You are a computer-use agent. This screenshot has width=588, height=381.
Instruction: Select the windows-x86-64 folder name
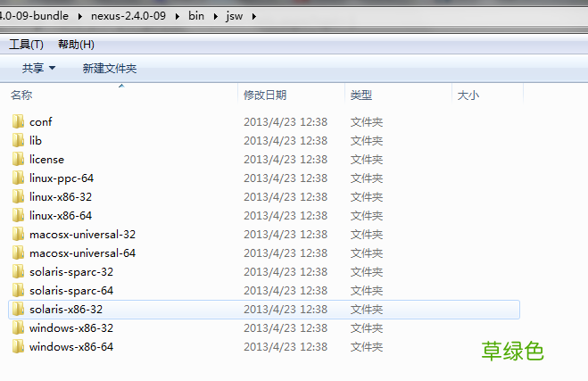point(71,347)
